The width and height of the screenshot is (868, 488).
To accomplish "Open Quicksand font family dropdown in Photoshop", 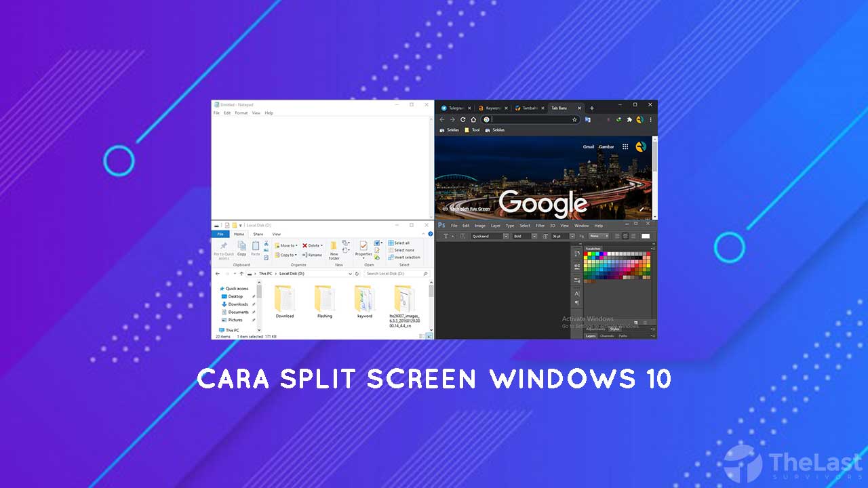I will [506, 236].
